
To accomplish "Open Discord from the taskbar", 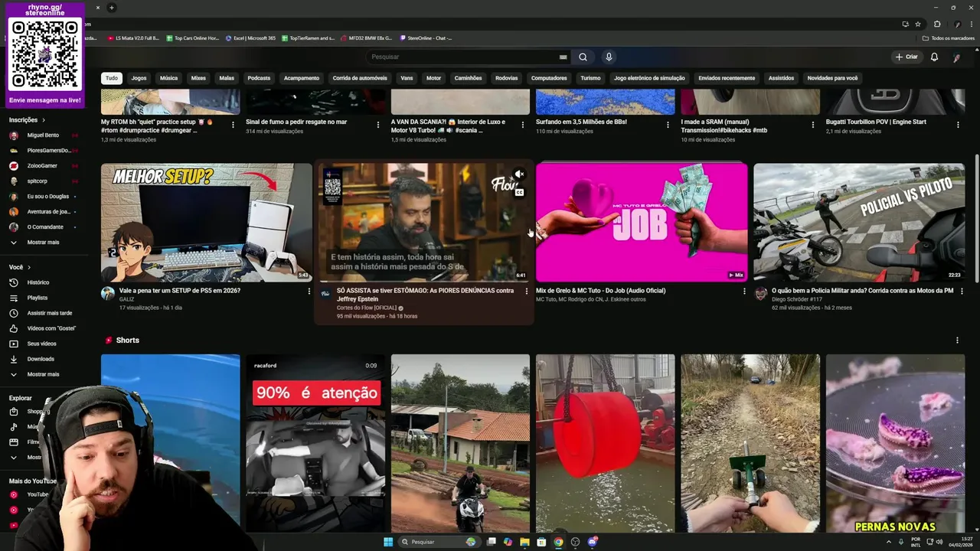I will click(x=593, y=542).
